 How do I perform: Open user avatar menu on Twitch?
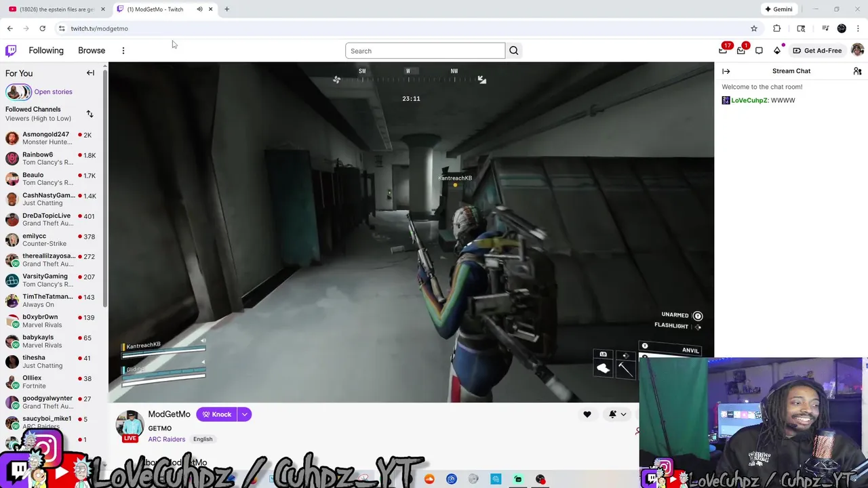[x=857, y=50]
